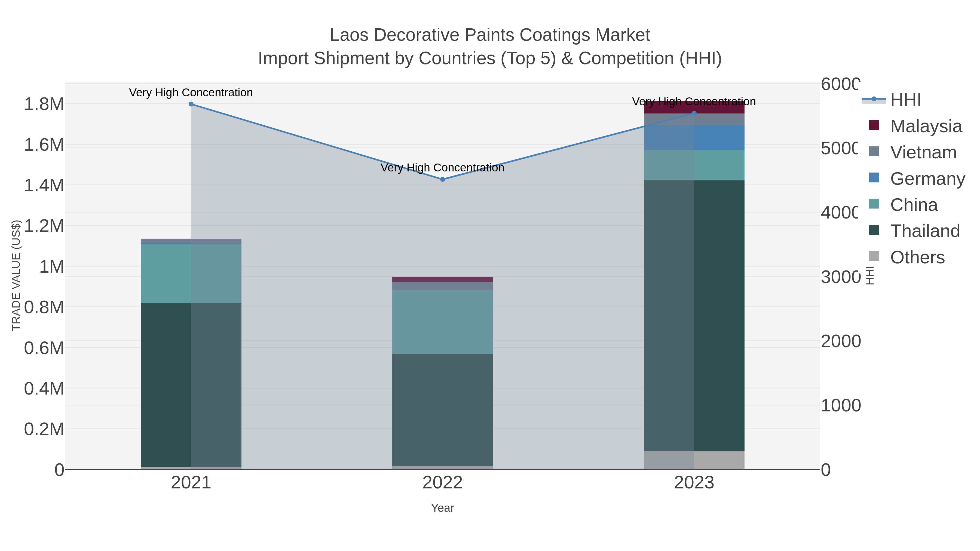The width and height of the screenshot is (980, 551).
Task: Click the China bar segment for 2023
Action: 694,165
